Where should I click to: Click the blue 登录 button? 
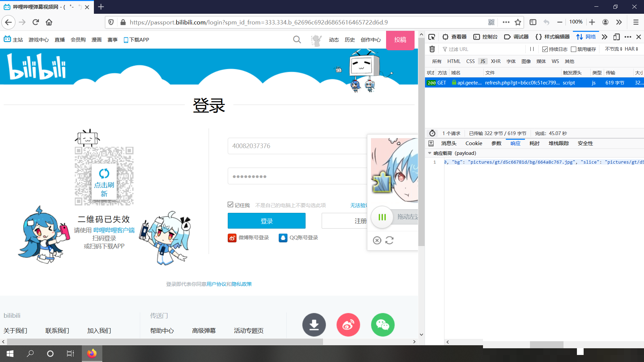[x=267, y=221]
